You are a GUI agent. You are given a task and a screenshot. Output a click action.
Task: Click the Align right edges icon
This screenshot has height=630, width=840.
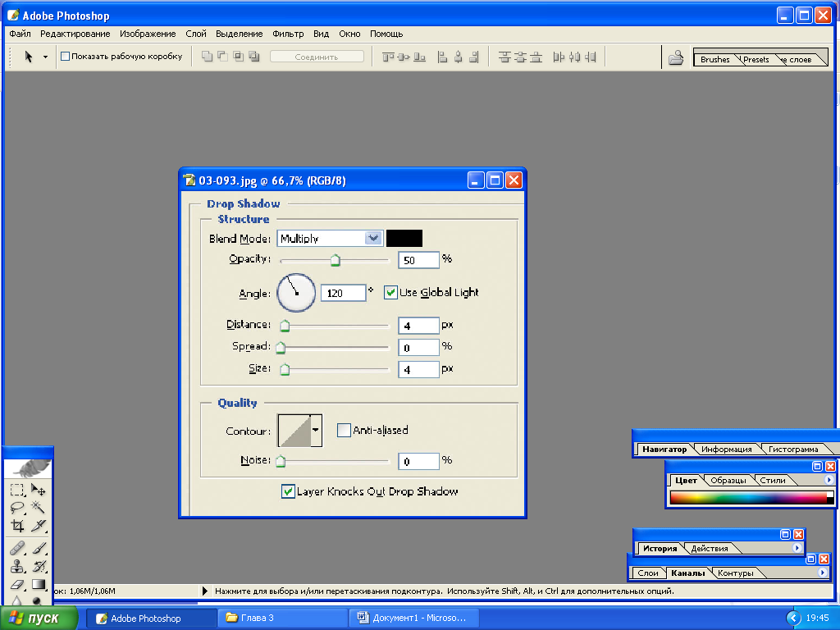click(x=473, y=57)
